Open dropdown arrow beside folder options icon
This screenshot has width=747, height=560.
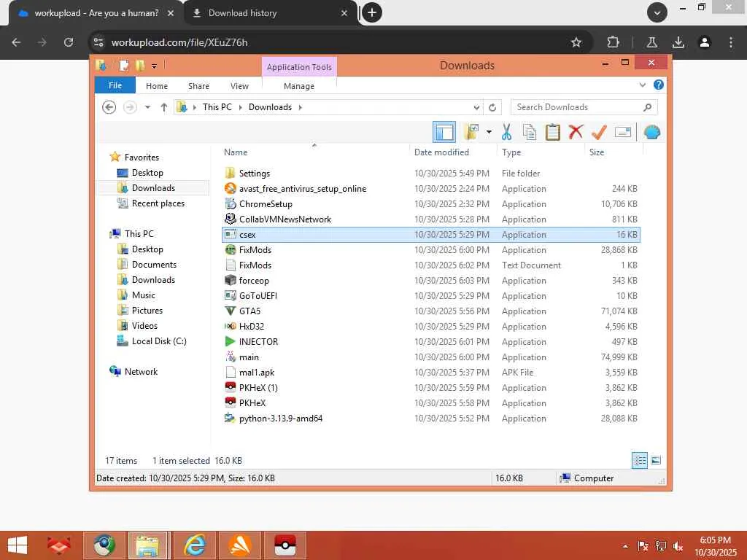coord(489,132)
